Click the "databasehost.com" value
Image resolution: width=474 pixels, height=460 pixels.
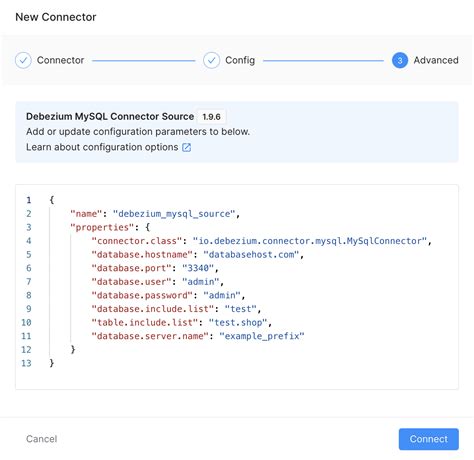tap(251, 254)
